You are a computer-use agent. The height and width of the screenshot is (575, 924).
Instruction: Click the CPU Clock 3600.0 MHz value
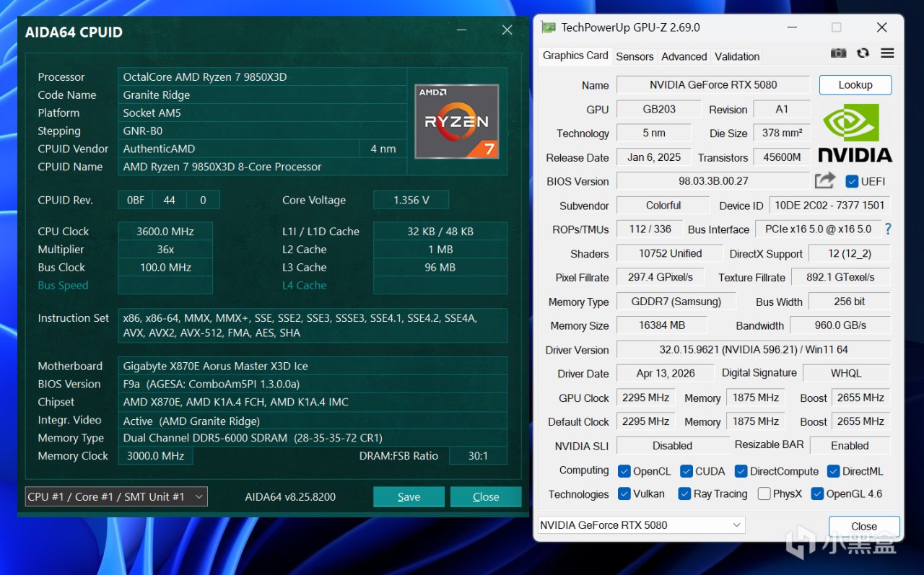(165, 231)
